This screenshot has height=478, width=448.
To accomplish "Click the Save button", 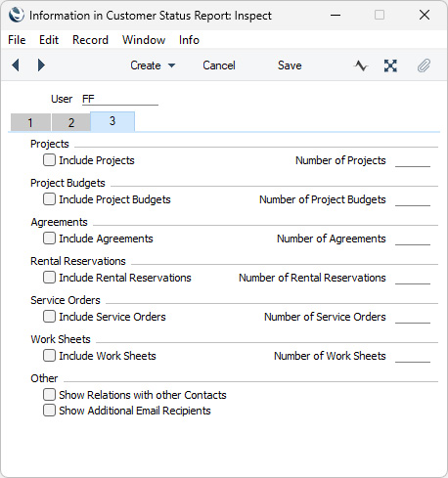I will (290, 65).
